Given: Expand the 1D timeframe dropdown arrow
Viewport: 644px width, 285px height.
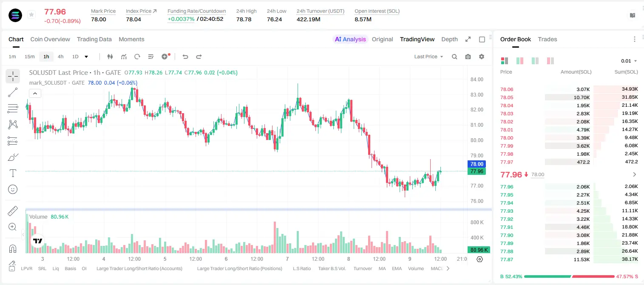Looking at the screenshot, I should coord(86,57).
